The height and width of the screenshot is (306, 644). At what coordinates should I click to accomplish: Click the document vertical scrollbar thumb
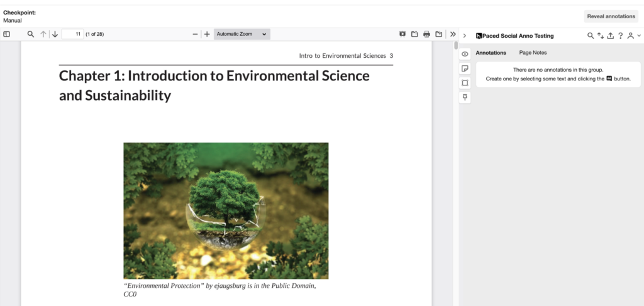456,45
